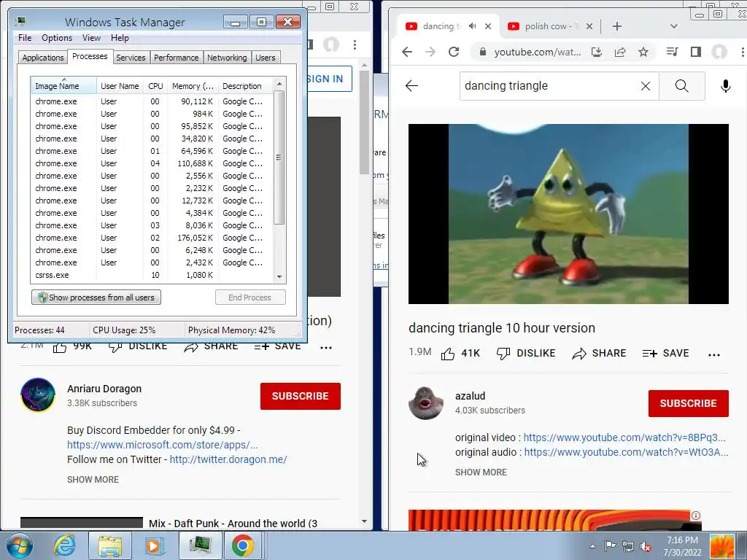Open Help menu in Task Manager
Viewport: 747px width, 560px height.
[120, 38]
